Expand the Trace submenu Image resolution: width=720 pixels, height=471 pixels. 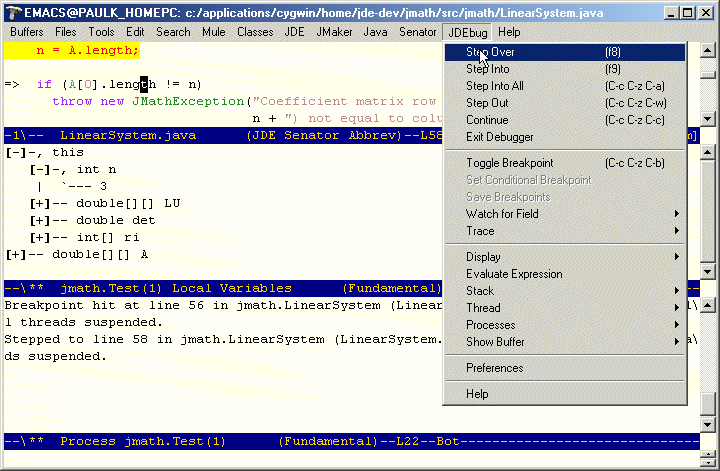(x=480, y=231)
